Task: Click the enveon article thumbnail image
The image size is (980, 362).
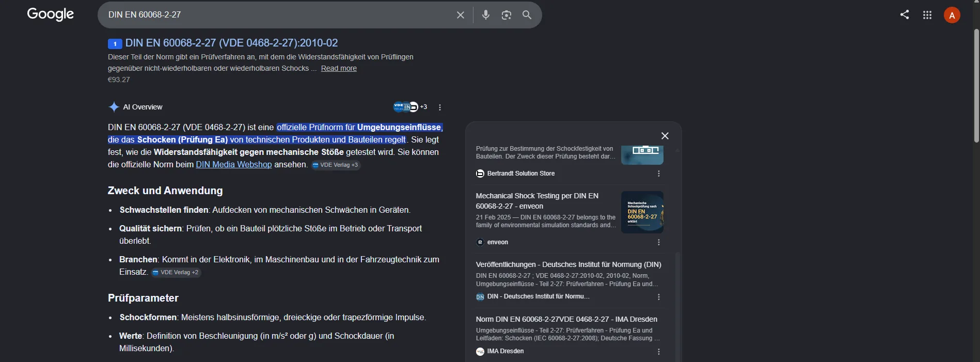Action: [x=642, y=212]
